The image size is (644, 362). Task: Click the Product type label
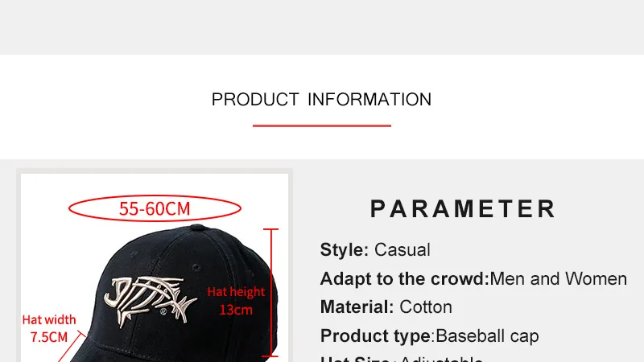[x=377, y=335]
